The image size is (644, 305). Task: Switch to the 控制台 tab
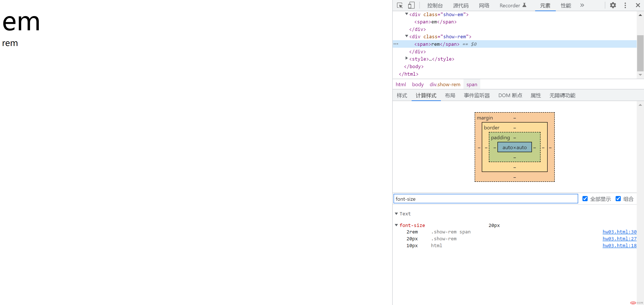coord(435,6)
